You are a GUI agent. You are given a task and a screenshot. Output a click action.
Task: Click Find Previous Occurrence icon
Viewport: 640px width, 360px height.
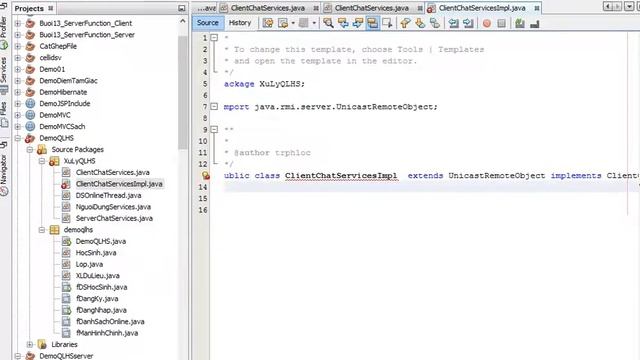point(343,23)
